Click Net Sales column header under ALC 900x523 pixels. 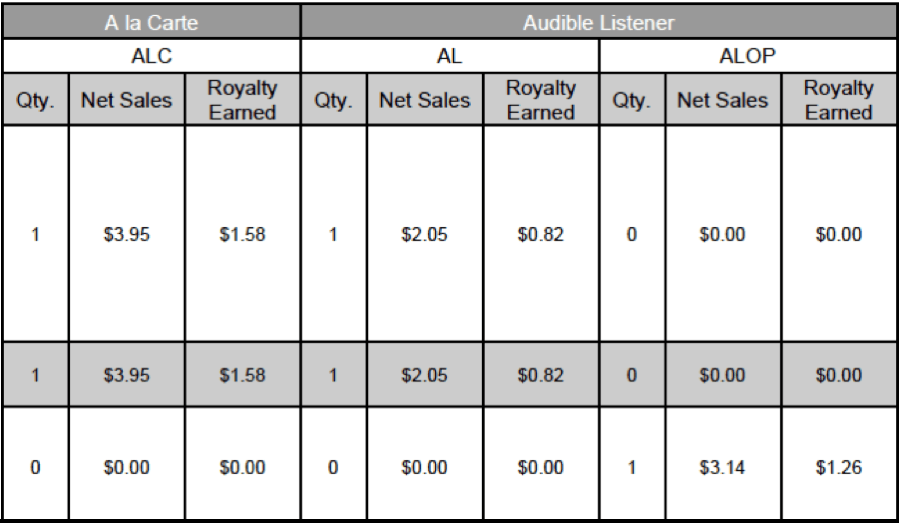(x=126, y=100)
